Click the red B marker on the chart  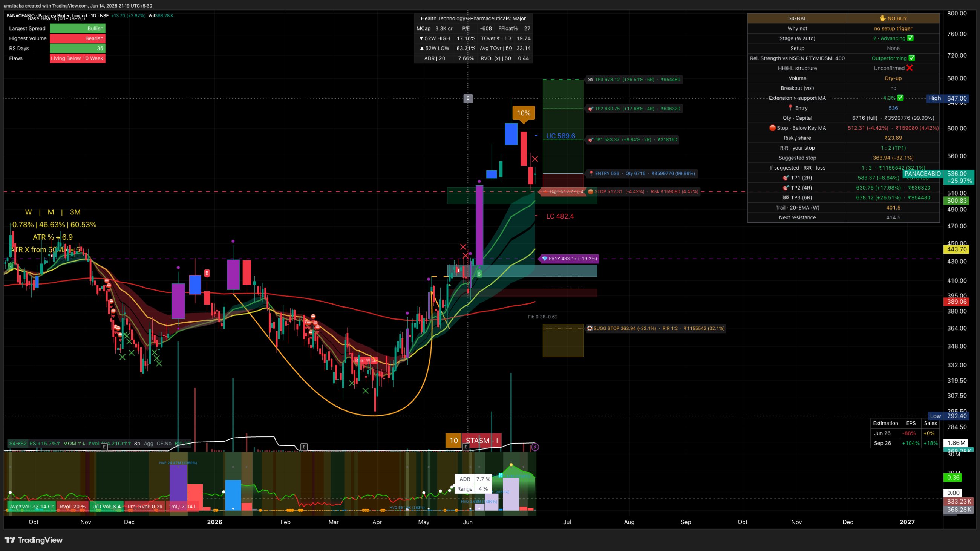point(207,272)
